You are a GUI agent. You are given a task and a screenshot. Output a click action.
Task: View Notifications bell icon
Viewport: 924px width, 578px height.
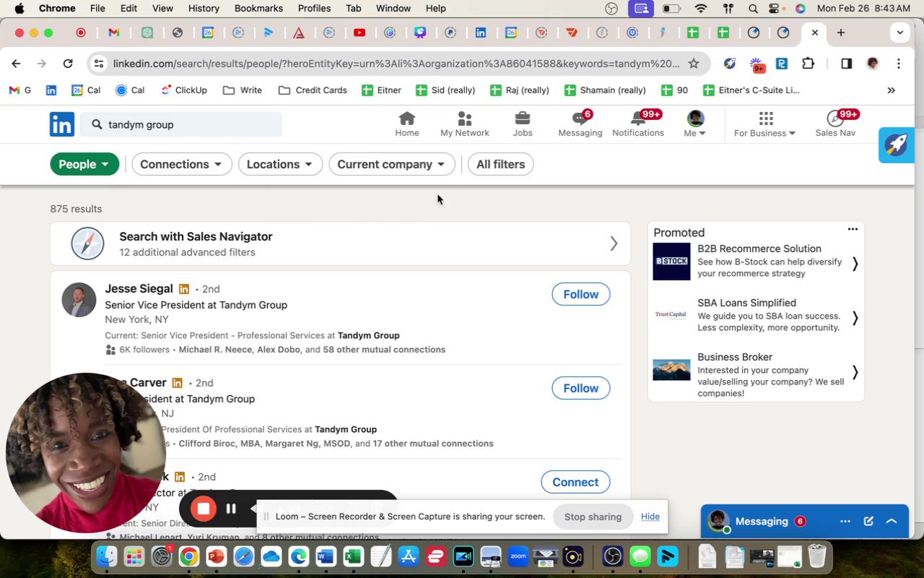(638, 118)
